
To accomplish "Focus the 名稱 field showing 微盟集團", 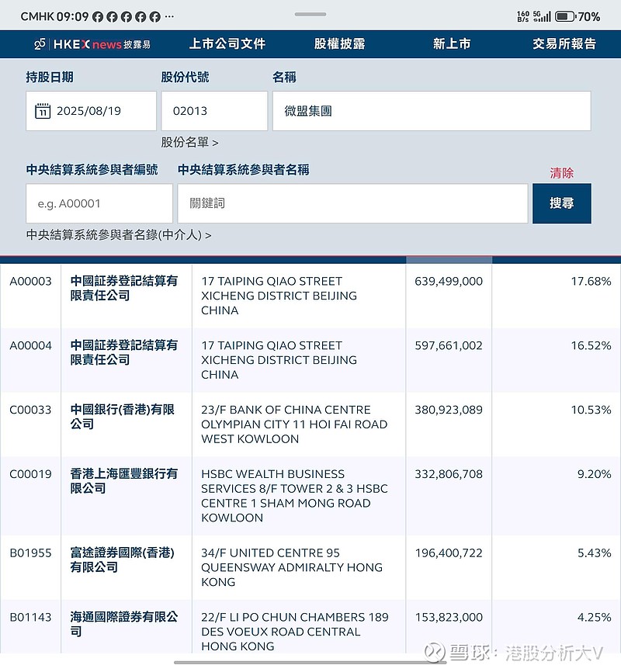I will (x=432, y=111).
